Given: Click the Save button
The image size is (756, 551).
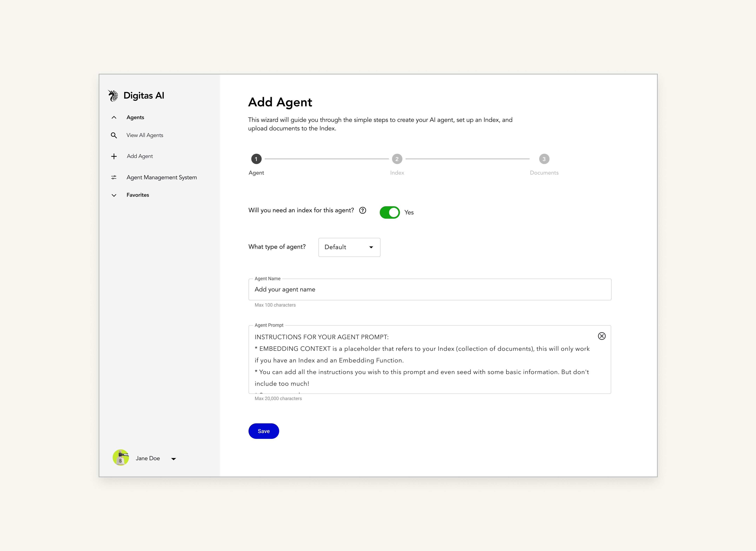Looking at the screenshot, I should tap(263, 431).
